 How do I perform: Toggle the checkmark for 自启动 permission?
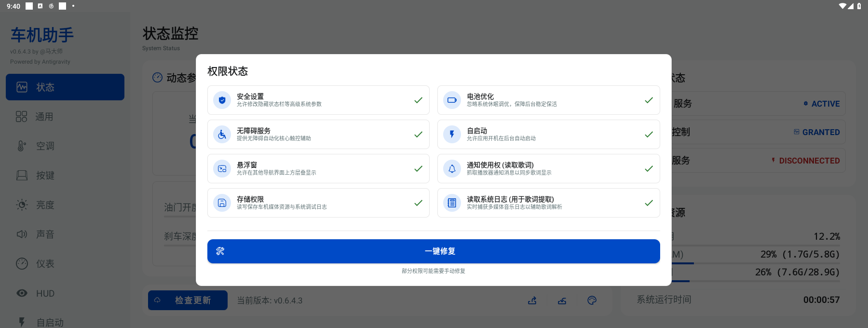click(x=649, y=135)
